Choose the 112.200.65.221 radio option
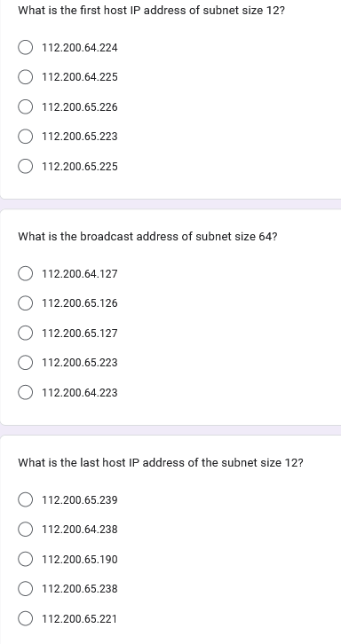 (26, 618)
